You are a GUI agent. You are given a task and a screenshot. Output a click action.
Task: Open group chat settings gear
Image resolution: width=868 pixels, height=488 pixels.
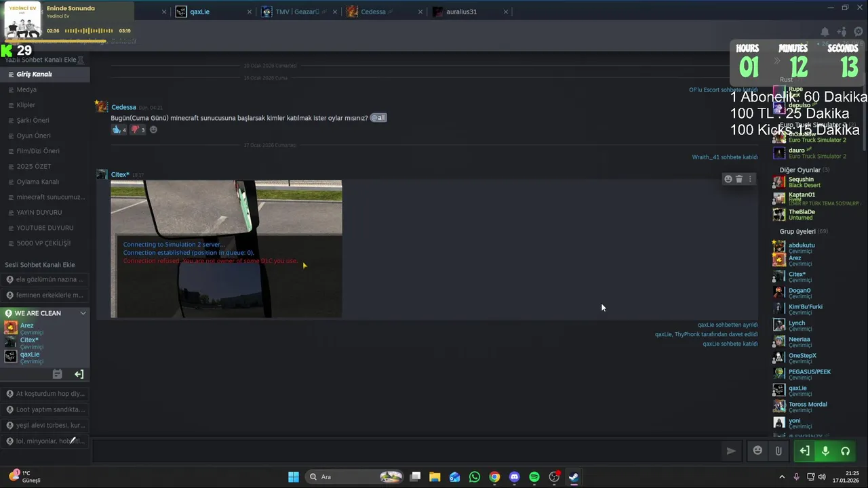[x=859, y=32]
